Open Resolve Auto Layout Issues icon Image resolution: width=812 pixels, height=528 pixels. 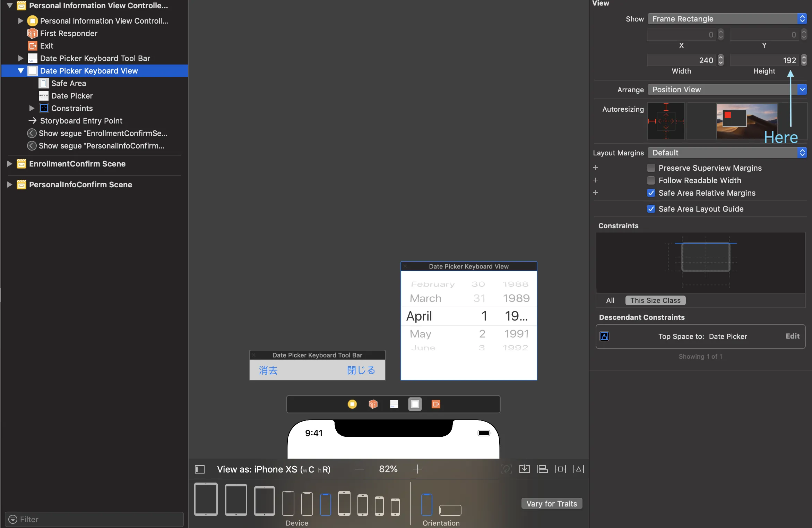tap(578, 469)
